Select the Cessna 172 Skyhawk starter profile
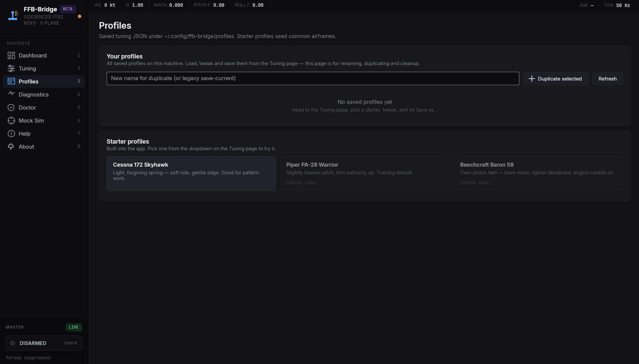Screen dimensions: 639x364 click(191, 173)
